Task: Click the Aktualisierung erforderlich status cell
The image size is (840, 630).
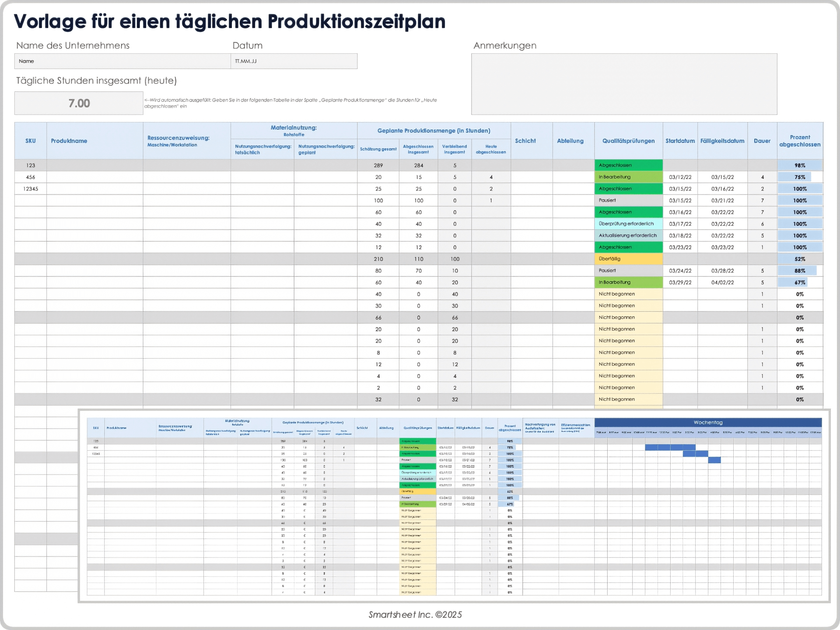Action: 628,235
